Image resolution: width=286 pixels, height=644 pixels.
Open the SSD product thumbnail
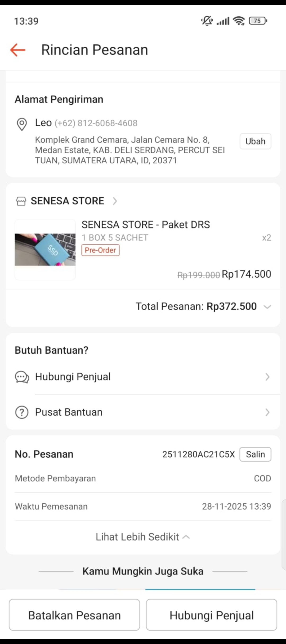45,250
